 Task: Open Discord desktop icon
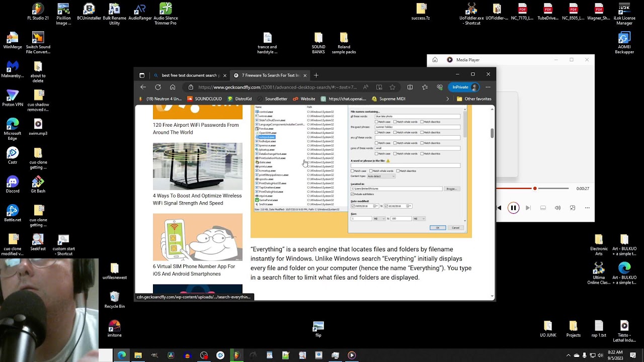pos(13,185)
